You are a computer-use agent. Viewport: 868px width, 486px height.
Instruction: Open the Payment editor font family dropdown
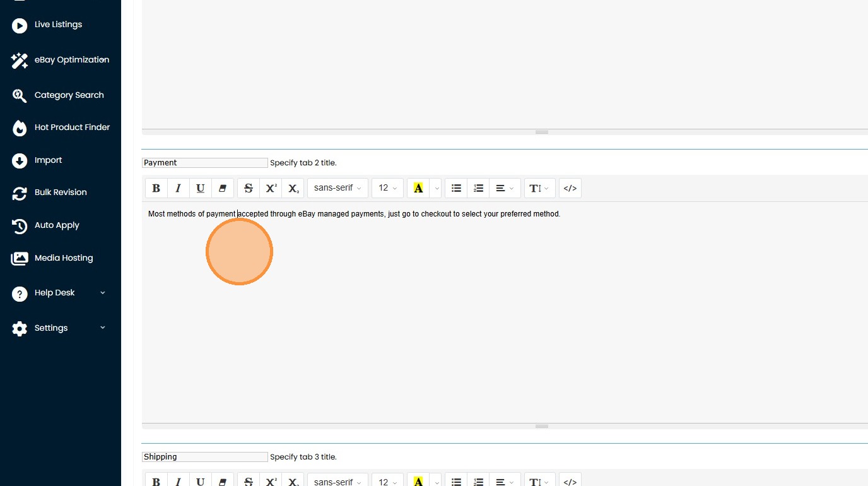pyautogui.click(x=337, y=188)
